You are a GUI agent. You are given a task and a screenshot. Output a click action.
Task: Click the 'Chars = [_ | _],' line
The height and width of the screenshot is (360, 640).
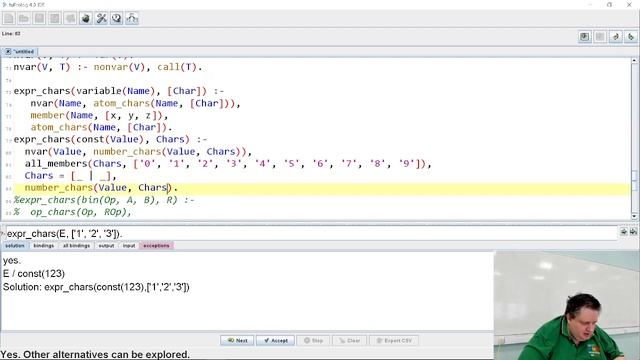coord(71,176)
